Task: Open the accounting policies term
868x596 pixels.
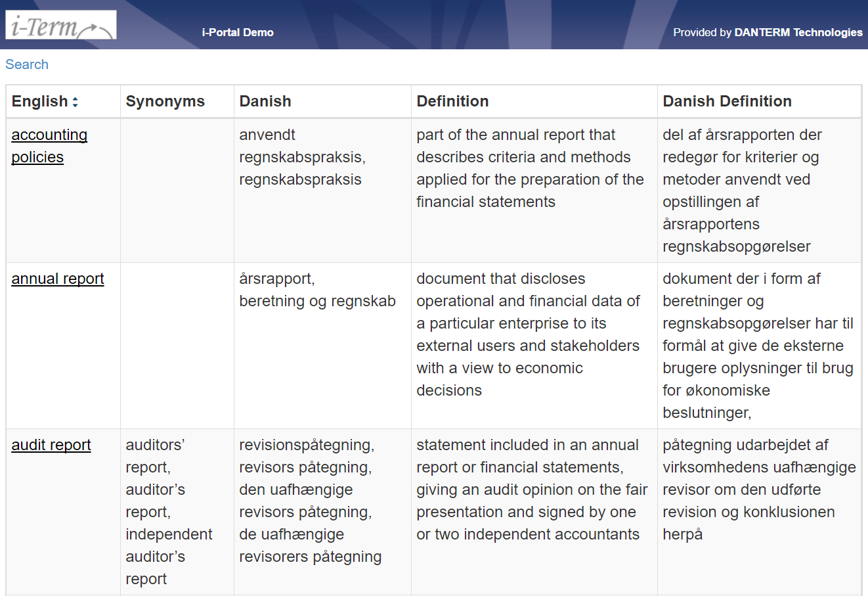Action: click(49, 146)
